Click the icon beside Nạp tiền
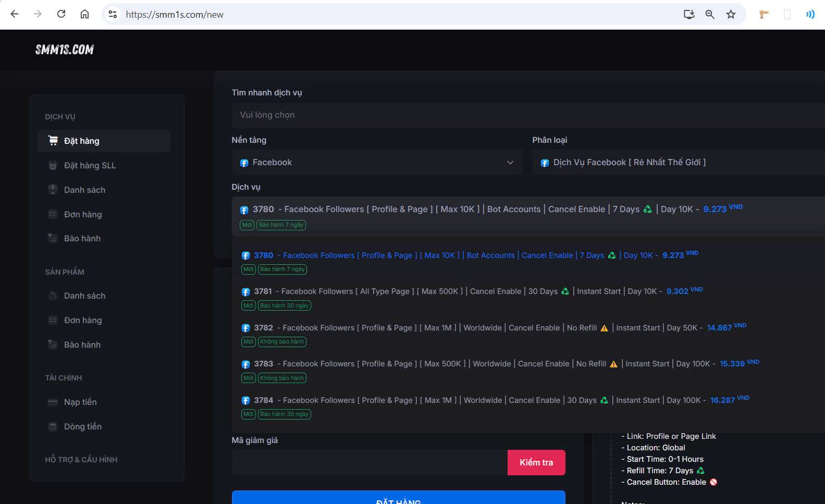This screenshot has width=825, height=504. click(x=53, y=402)
